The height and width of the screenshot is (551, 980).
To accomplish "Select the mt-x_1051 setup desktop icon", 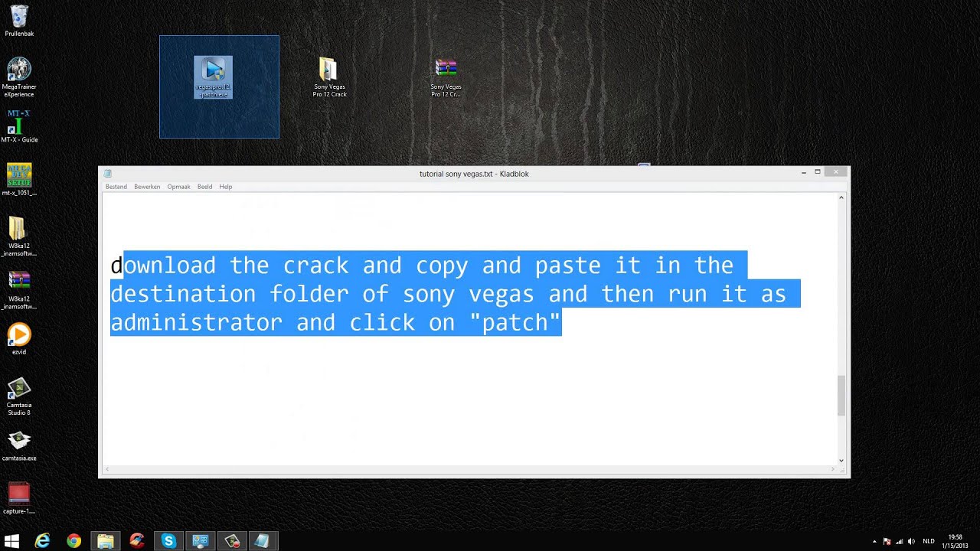I will pos(19,180).
